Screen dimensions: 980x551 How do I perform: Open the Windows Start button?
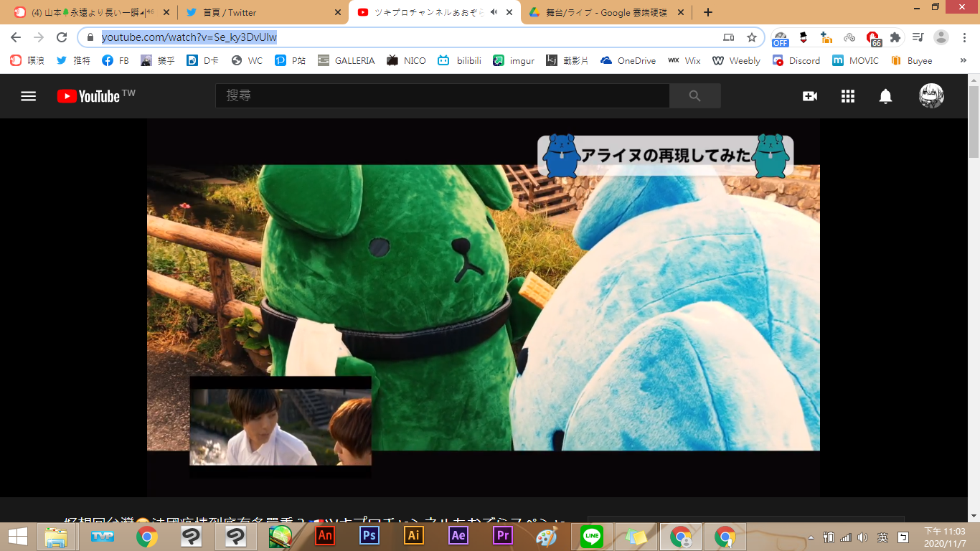click(17, 537)
